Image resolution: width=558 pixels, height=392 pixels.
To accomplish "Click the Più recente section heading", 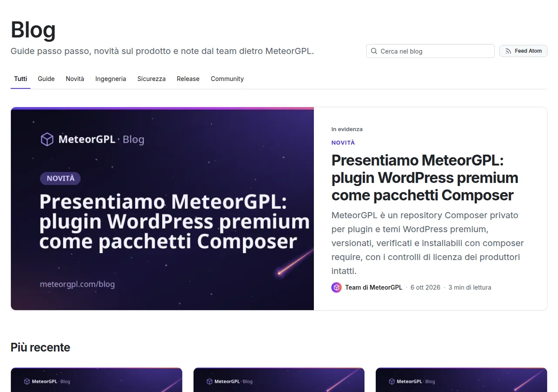I will tap(40, 348).
